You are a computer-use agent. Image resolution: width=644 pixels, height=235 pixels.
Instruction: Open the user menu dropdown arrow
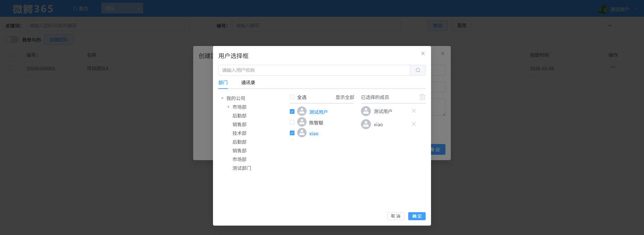coord(635,8)
